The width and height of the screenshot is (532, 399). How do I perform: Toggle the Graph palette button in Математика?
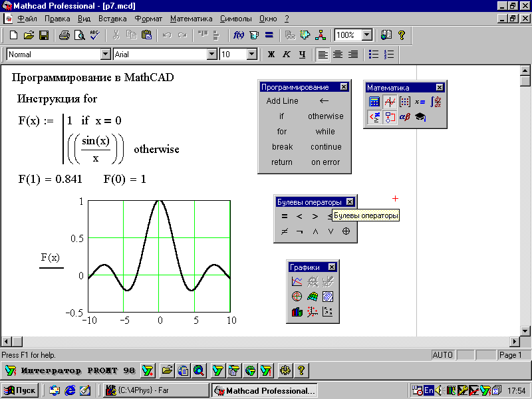[390, 102]
